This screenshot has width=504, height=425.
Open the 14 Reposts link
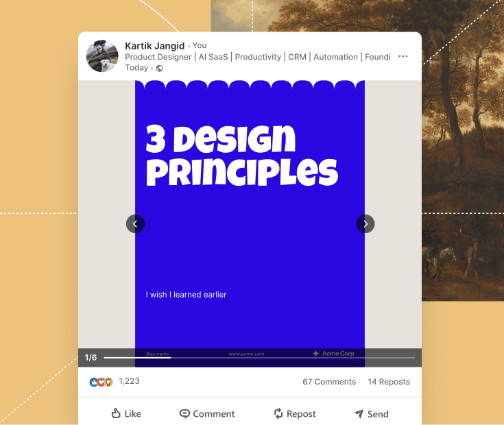(389, 382)
